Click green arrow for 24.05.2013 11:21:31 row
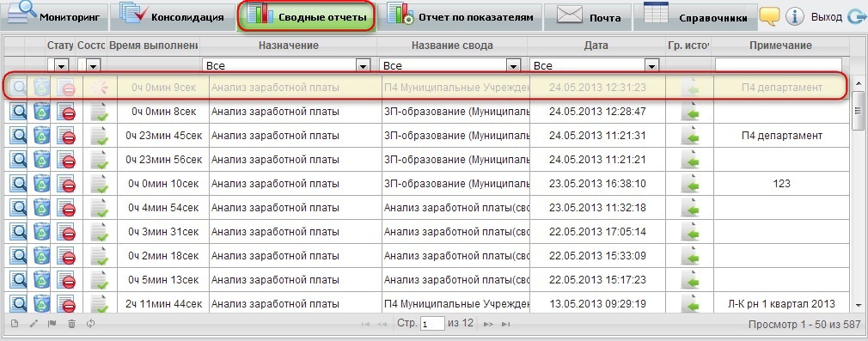 pos(689,137)
